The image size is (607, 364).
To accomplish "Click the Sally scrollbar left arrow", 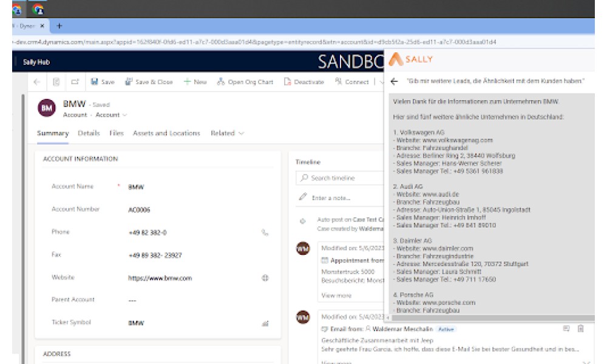I will pyautogui.click(x=388, y=317).
